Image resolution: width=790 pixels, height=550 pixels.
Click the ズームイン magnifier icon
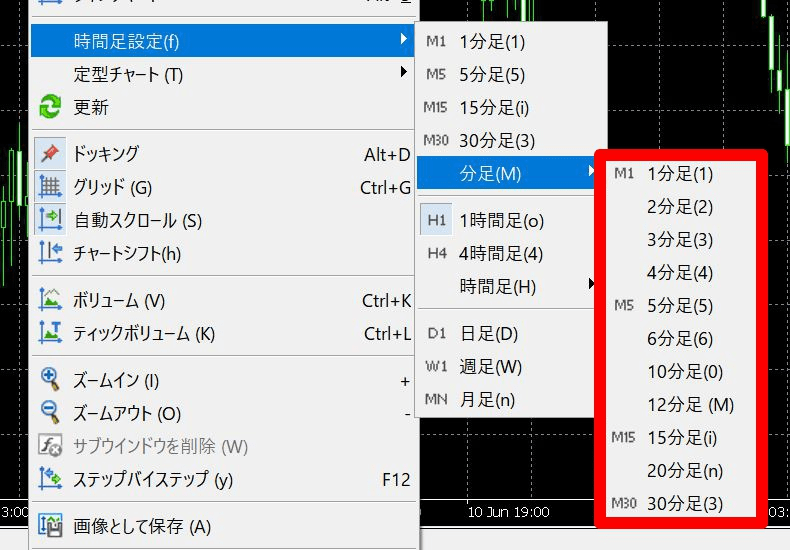tap(50, 380)
